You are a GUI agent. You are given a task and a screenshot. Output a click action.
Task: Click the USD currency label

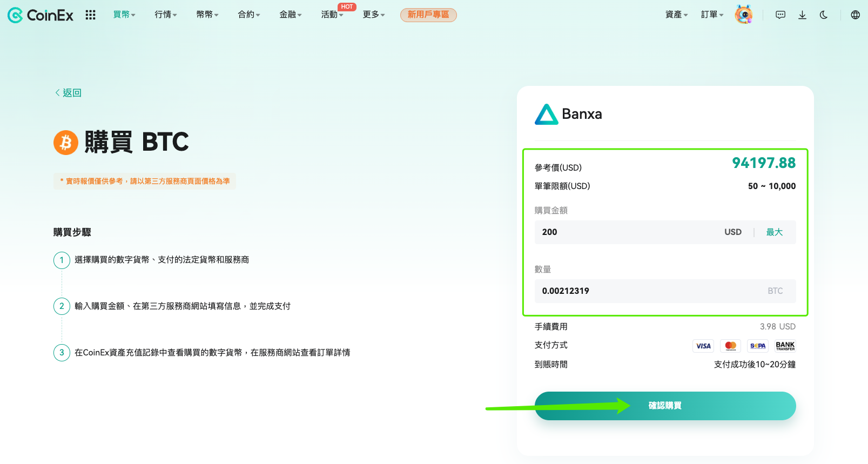click(x=733, y=232)
